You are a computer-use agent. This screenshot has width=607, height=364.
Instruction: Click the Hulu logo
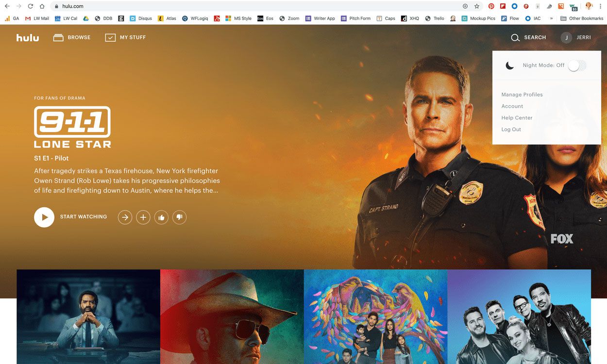(28, 37)
